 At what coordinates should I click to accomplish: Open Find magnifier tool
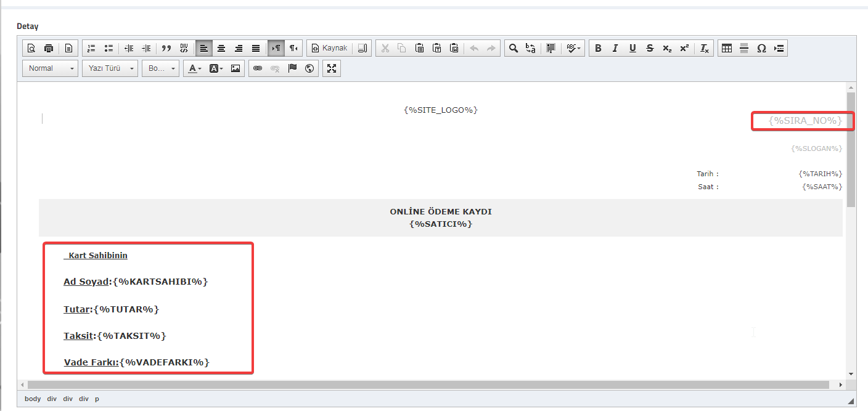coord(514,48)
